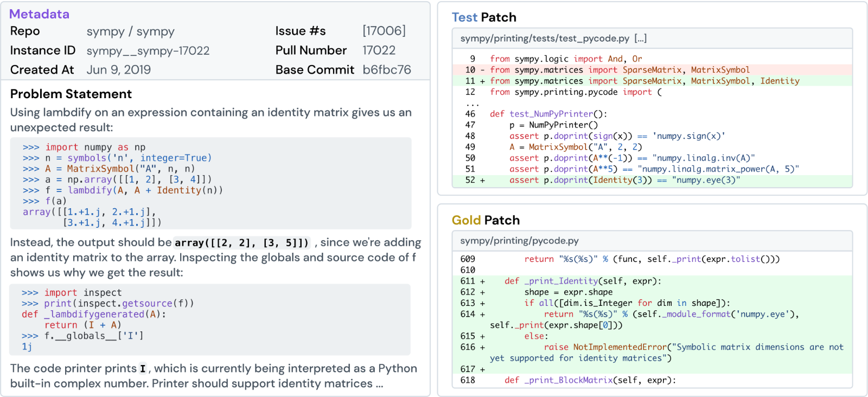
Task: Click the issue number [17006]
Action: tap(384, 31)
